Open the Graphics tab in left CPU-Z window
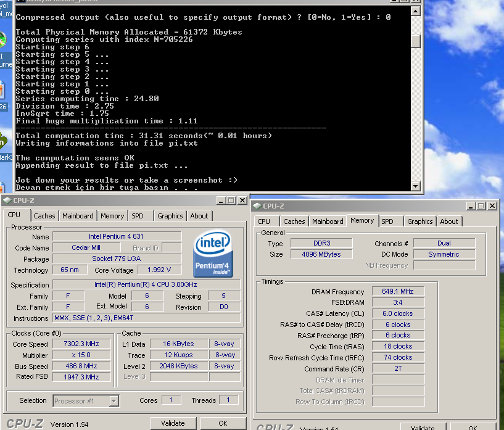504x430 pixels. coord(170,216)
